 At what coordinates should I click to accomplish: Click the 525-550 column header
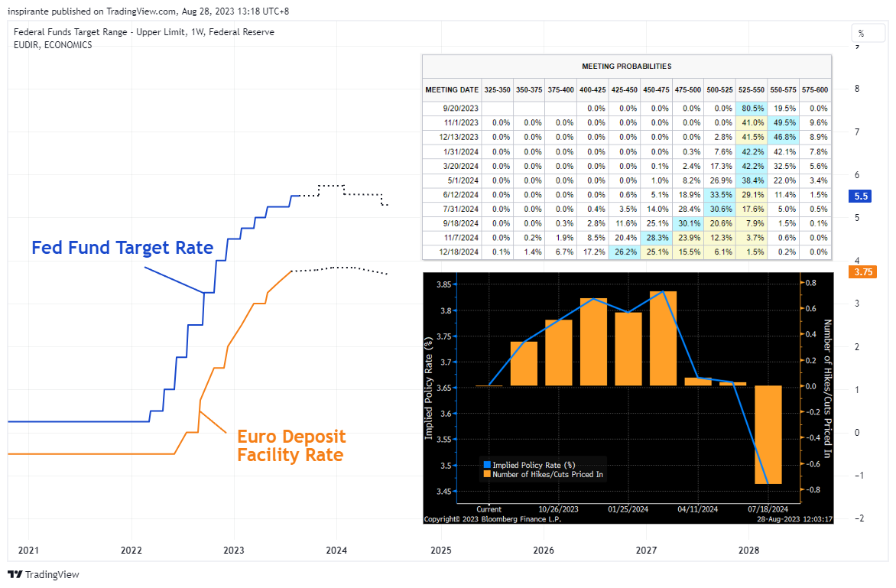coord(752,89)
